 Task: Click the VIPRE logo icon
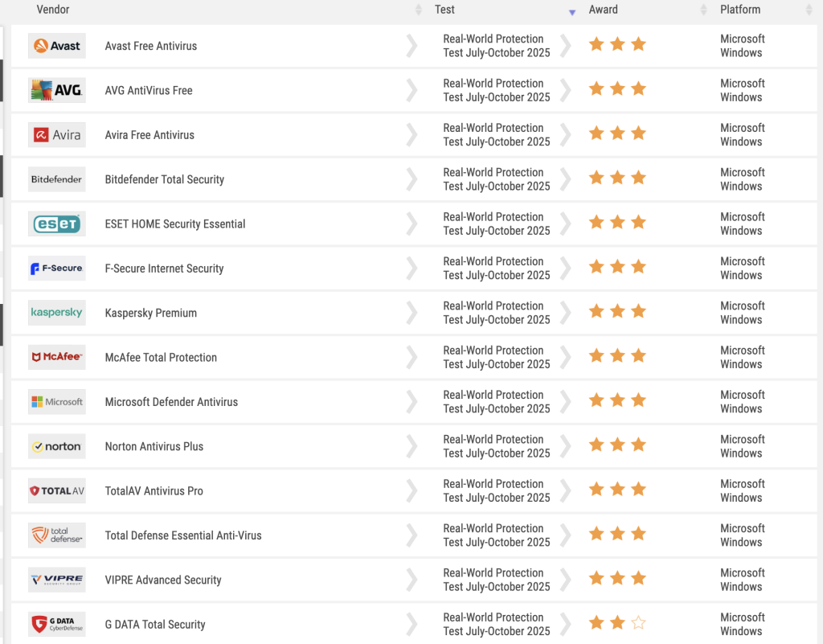(56, 580)
